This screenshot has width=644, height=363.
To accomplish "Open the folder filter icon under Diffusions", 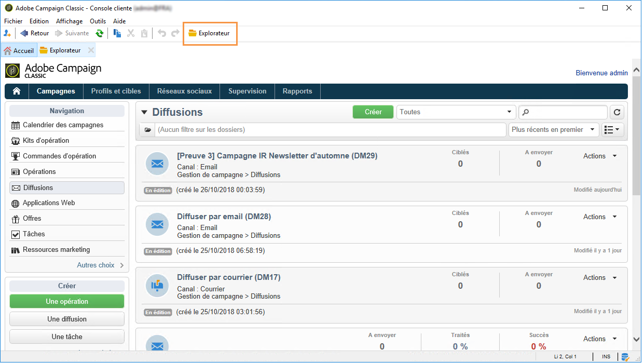I will pos(147,130).
